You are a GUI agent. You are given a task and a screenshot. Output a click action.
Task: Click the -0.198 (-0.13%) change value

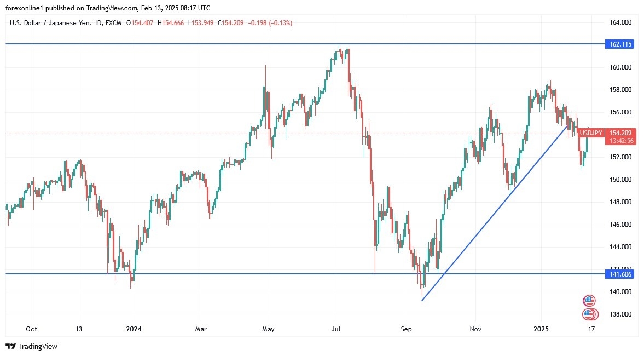tap(269, 23)
